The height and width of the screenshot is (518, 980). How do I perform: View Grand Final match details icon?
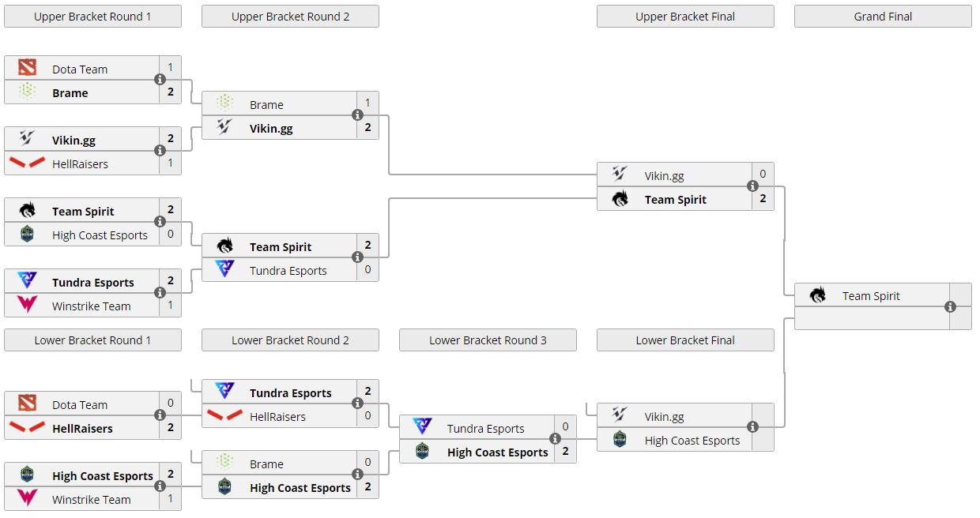pyautogui.click(x=950, y=306)
